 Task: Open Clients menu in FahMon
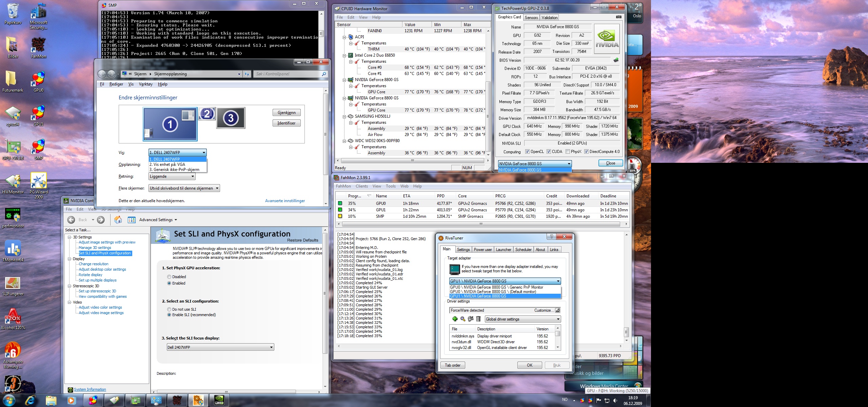pyautogui.click(x=361, y=186)
